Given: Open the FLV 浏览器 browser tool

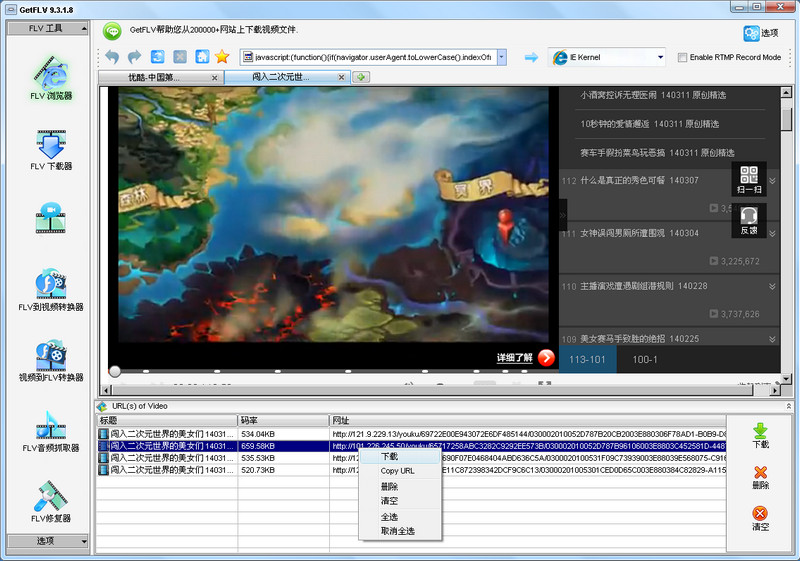Looking at the screenshot, I should [x=50, y=77].
